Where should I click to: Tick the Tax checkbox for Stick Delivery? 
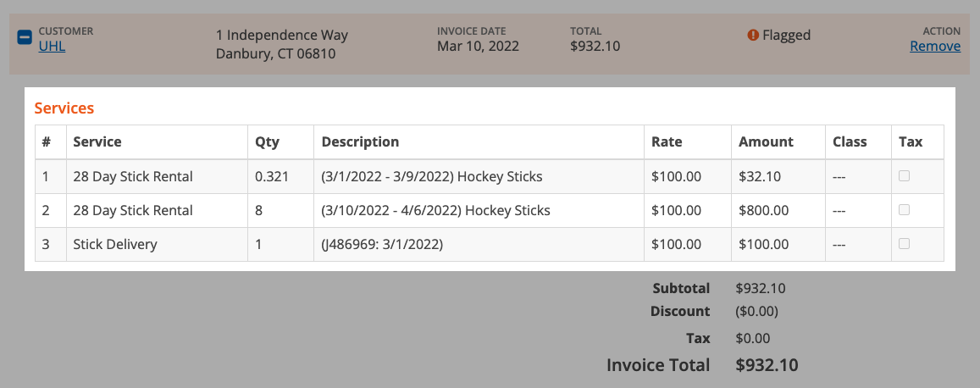(904, 244)
